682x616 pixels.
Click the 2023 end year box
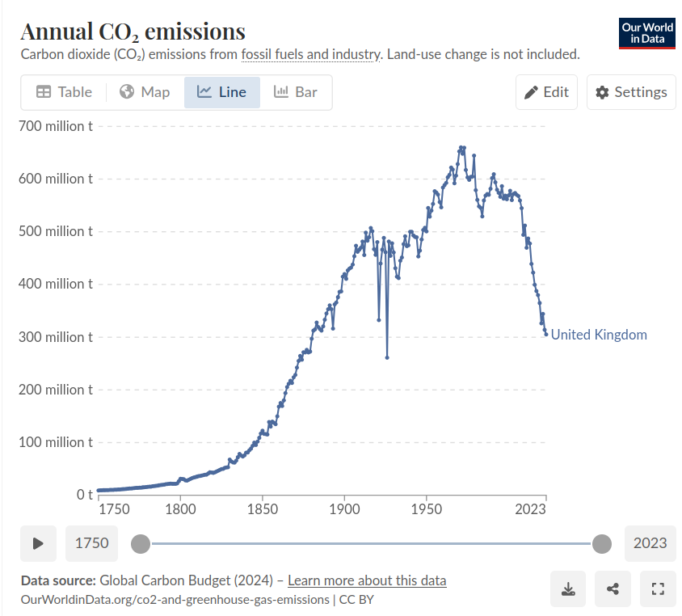click(650, 543)
